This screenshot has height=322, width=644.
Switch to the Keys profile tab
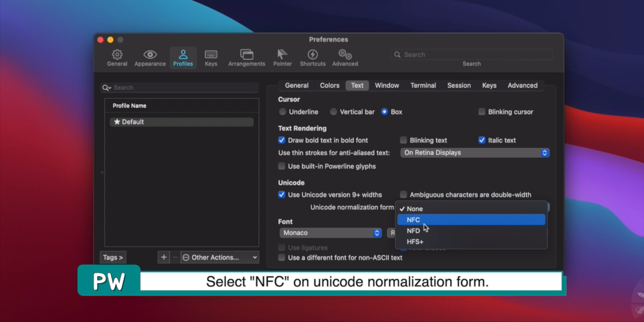tap(489, 86)
